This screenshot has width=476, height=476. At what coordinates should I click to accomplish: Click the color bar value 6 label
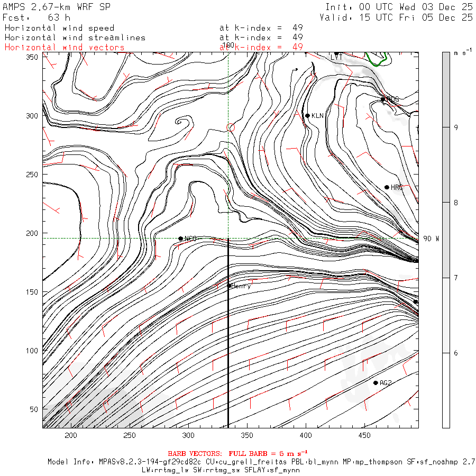(456, 353)
